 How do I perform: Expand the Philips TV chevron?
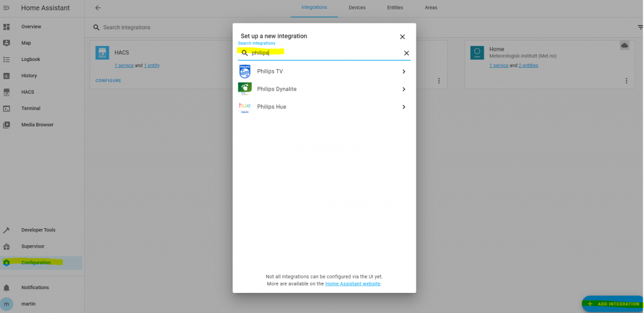[404, 72]
